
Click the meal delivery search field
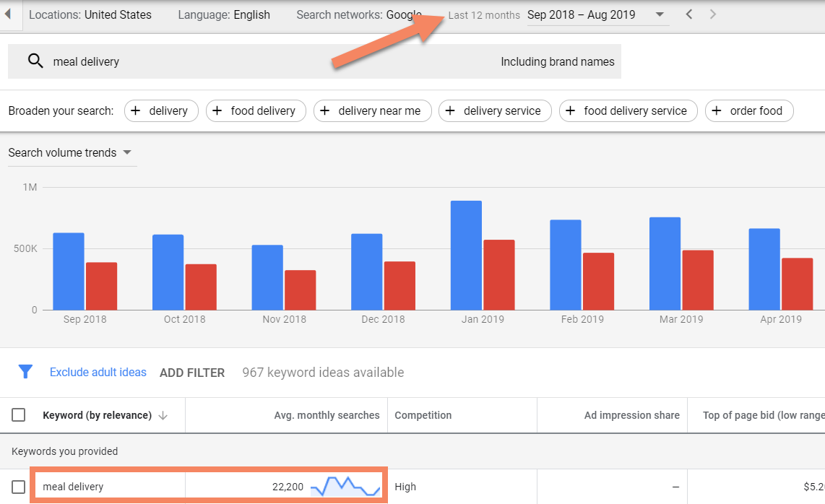(x=267, y=61)
